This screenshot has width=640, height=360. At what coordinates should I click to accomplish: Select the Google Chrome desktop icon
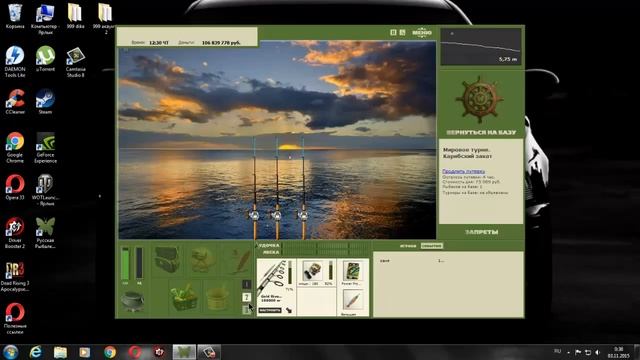pos(15,148)
